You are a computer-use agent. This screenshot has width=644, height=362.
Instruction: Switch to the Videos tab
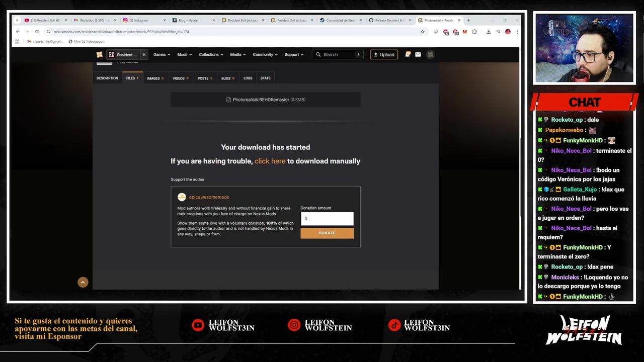(x=180, y=78)
